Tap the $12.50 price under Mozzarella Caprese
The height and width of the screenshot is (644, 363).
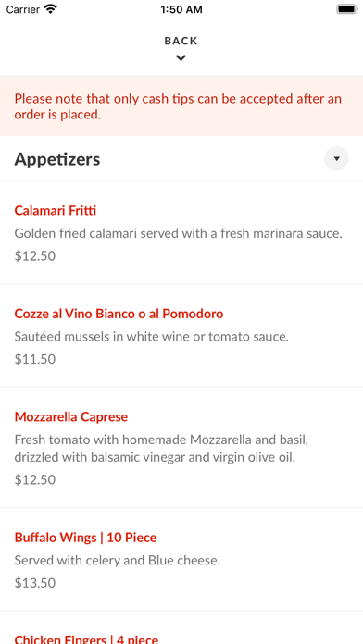tap(35, 479)
